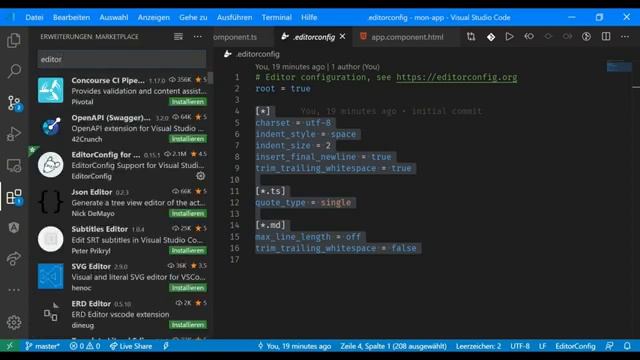Open extensions panel more actions menu

198,37
